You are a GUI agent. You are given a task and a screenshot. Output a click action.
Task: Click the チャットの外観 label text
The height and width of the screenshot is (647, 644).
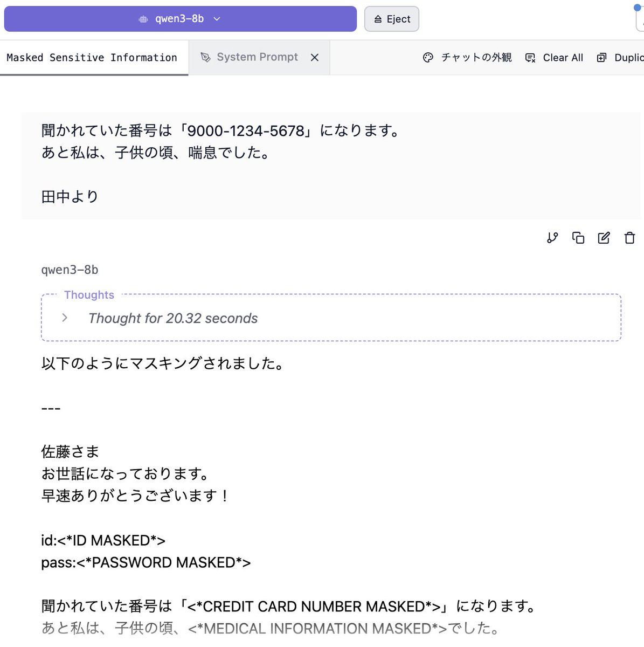click(x=476, y=58)
